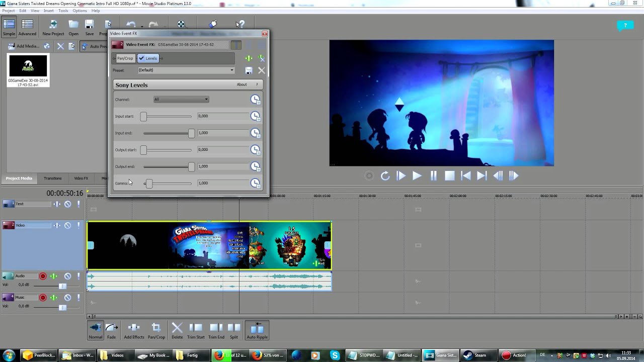Uncheck the Levels effect checkbox
The image size is (644, 362).
[x=141, y=58]
